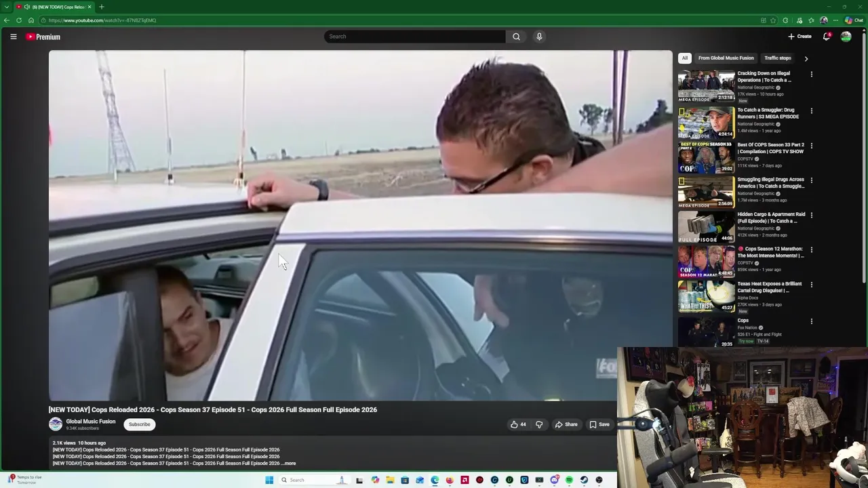Open File Explorer from the taskbar

(x=390, y=480)
